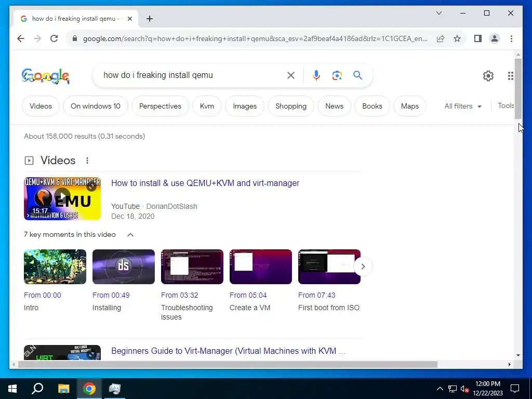
Task: Select Chrome in the taskbar
Action: click(89, 389)
